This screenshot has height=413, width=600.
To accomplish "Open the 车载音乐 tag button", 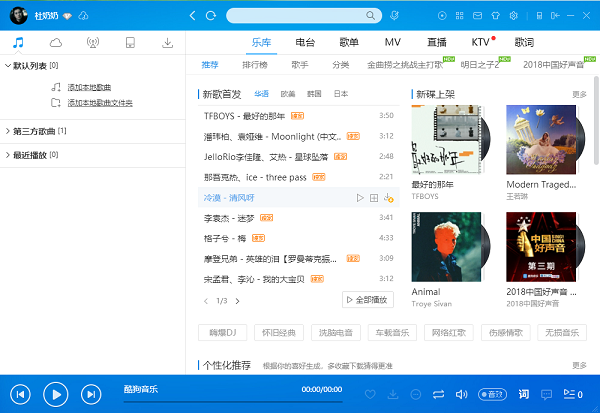I will (x=392, y=333).
